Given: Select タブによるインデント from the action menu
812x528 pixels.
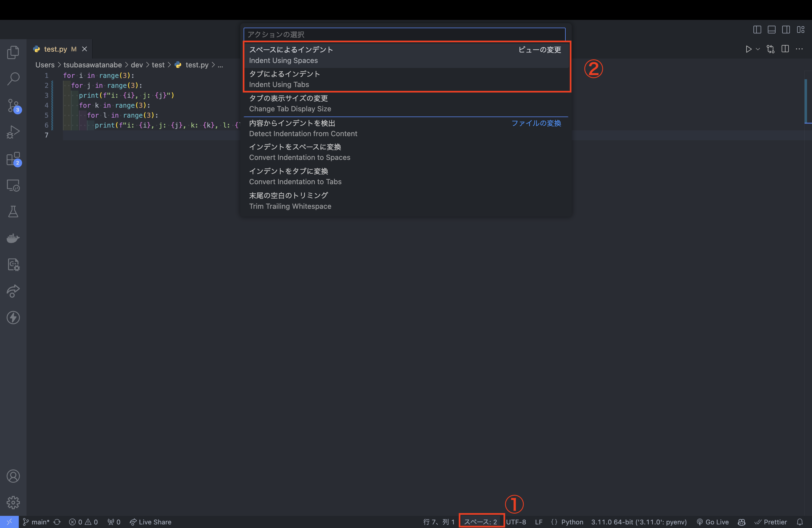Looking at the screenshot, I should (307, 79).
